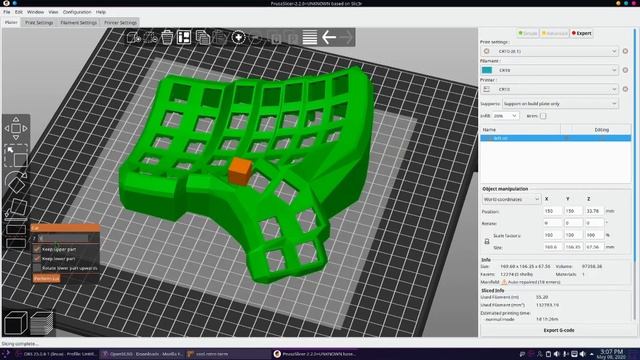Open the File menu
Image resolution: width=640 pixels, height=360 pixels.
click(x=7, y=12)
